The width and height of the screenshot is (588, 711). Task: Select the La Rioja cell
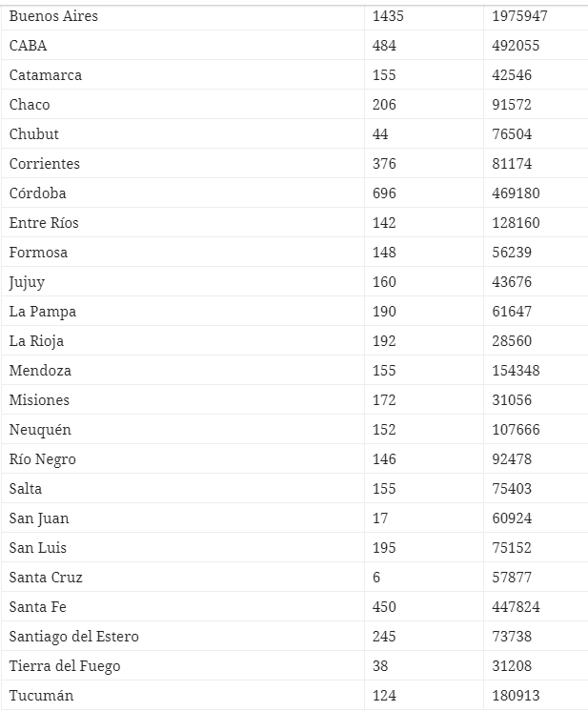[x=37, y=341]
